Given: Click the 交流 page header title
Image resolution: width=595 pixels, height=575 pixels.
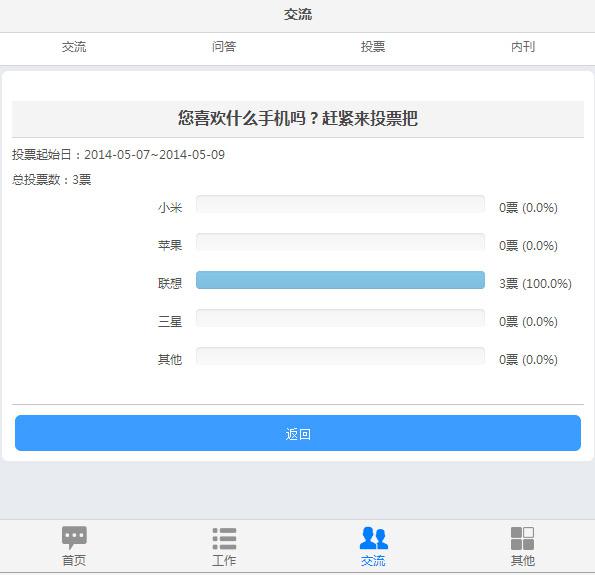Looking at the screenshot, I should 298,15.
